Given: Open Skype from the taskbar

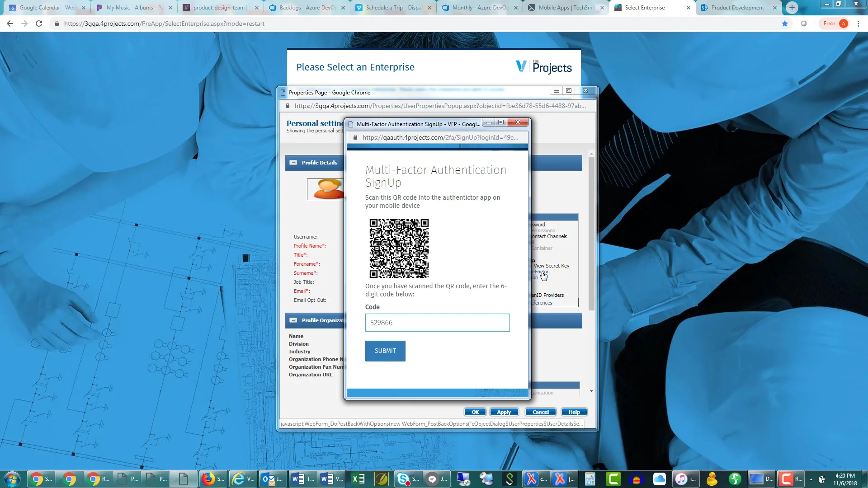Looking at the screenshot, I should (403, 479).
